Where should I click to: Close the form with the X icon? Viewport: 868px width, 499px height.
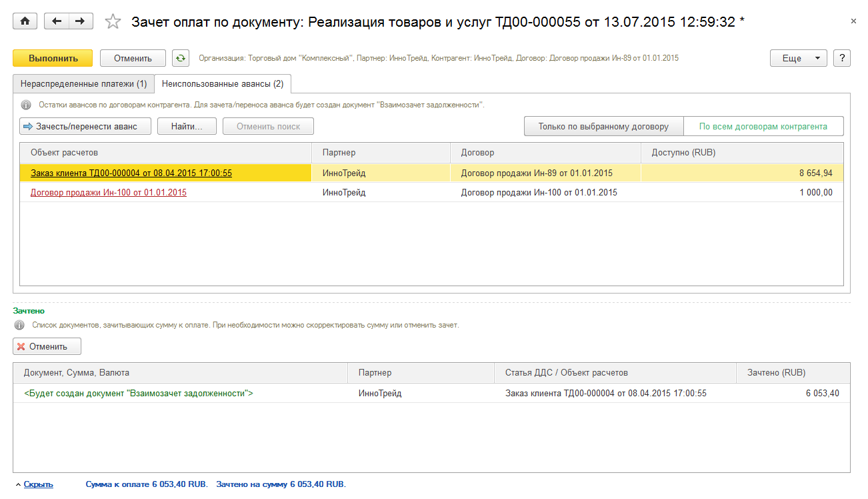click(853, 21)
